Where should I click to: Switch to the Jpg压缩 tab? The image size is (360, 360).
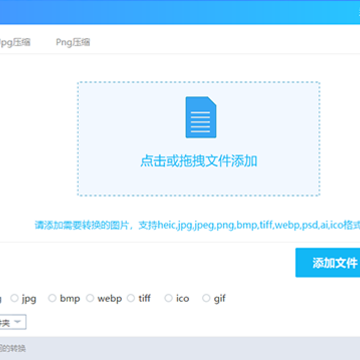coord(15,42)
